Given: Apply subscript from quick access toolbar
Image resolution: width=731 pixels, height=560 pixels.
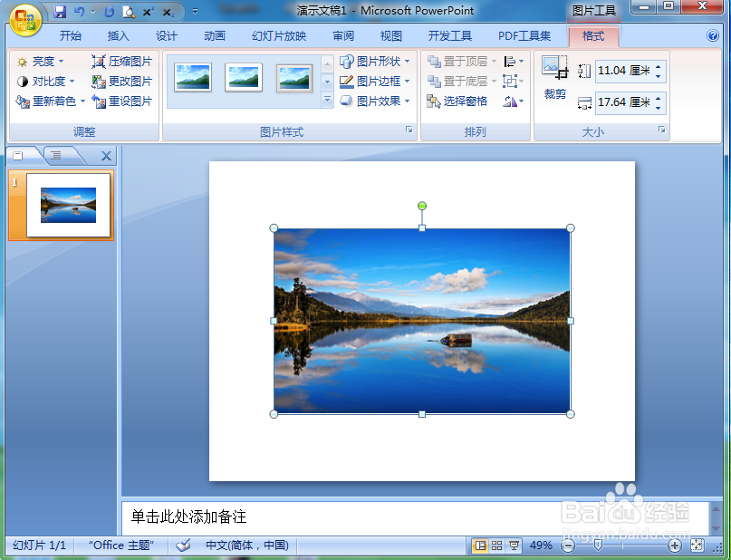Looking at the screenshot, I should coord(168,13).
